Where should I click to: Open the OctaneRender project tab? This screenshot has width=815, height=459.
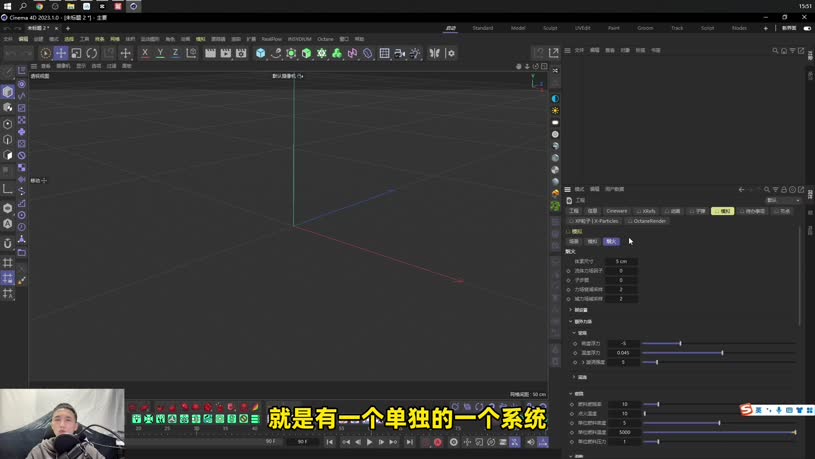(647, 221)
